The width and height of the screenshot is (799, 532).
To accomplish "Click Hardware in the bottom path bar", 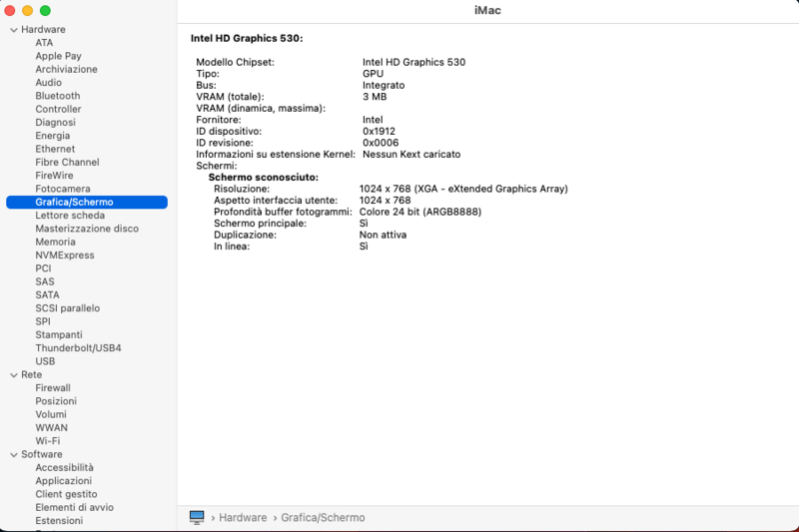I will (243, 517).
